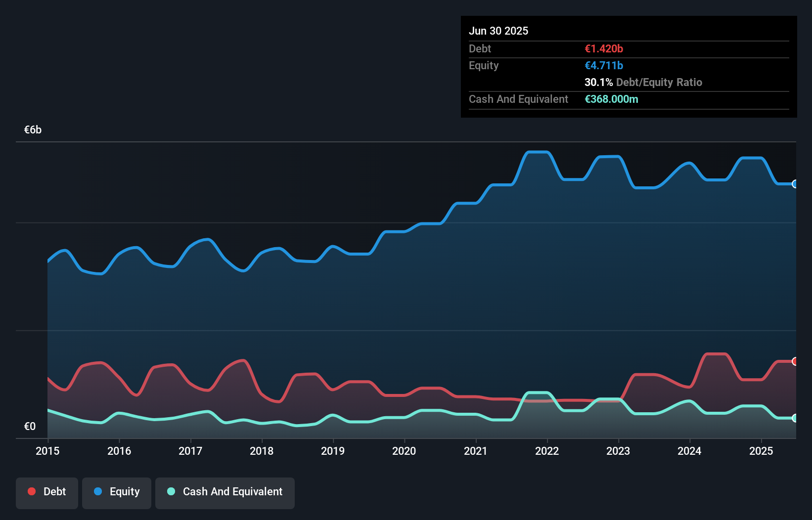Click the €4.711b Equity value link

tap(604, 65)
